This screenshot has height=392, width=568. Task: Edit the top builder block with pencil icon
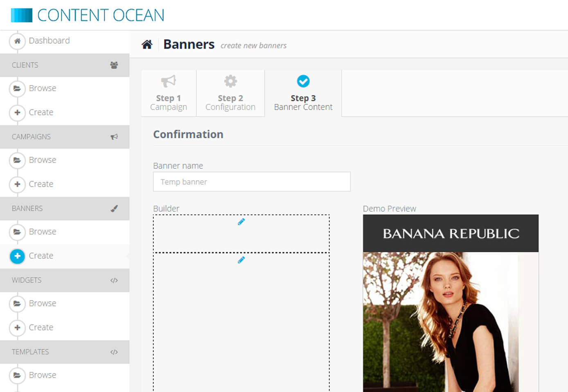pos(241,222)
